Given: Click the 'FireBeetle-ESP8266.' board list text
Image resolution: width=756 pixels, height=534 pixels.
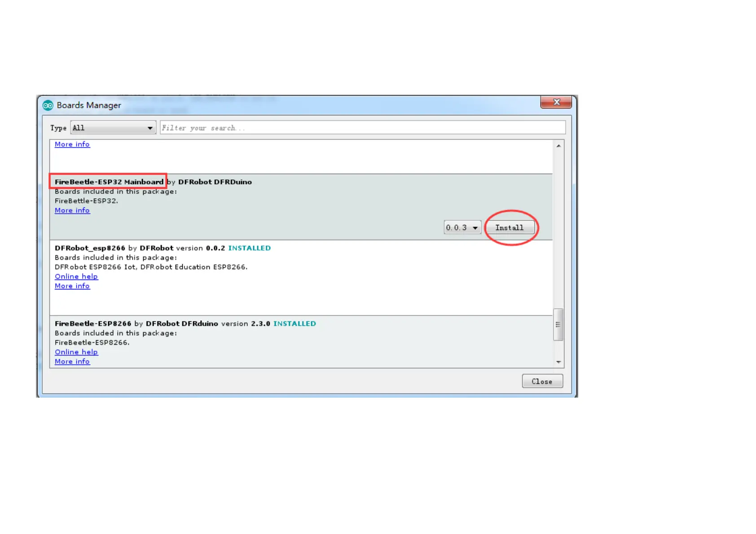Looking at the screenshot, I should 92,342.
